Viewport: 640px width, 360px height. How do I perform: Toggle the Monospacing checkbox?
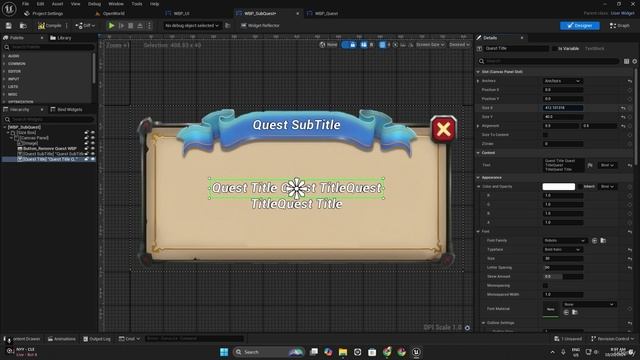click(x=545, y=286)
